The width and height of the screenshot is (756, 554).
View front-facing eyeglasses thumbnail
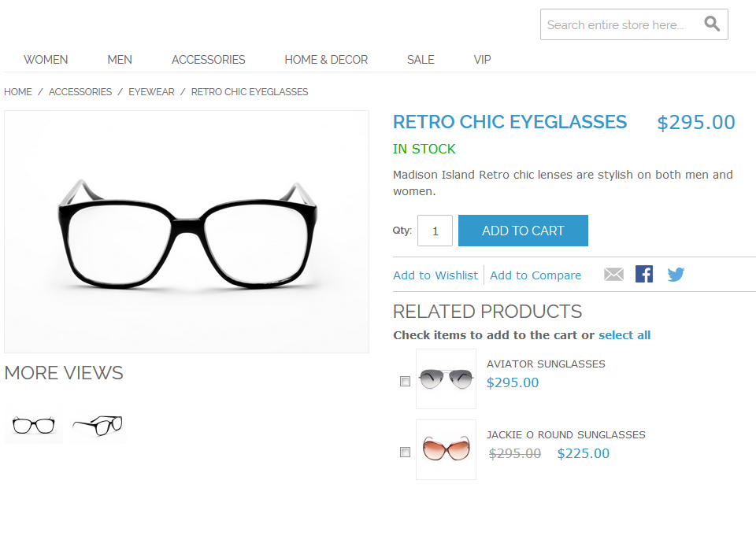33,426
